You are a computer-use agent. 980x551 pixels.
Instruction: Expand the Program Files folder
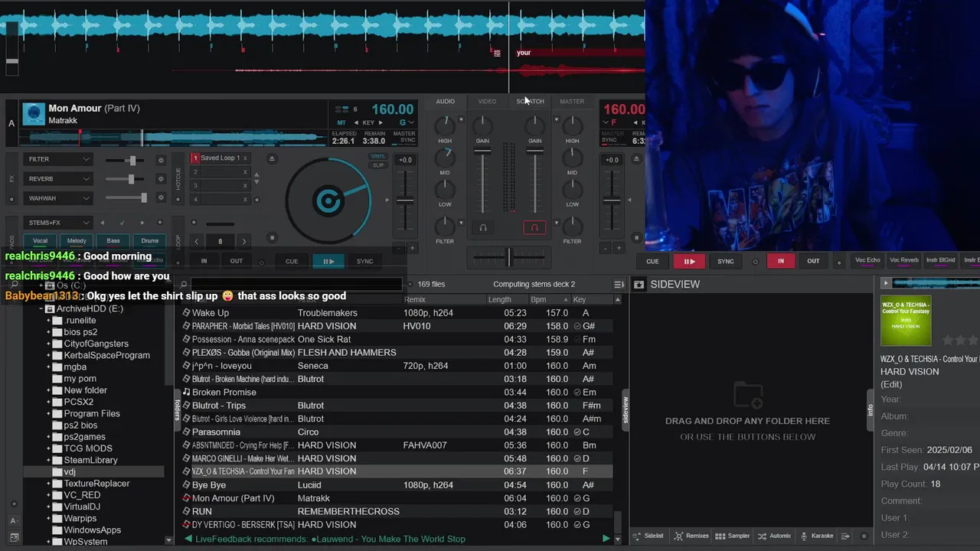(x=48, y=414)
